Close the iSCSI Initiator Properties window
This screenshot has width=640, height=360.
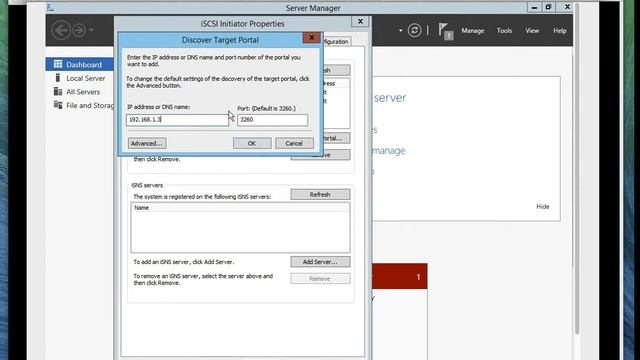click(x=360, y=22)
